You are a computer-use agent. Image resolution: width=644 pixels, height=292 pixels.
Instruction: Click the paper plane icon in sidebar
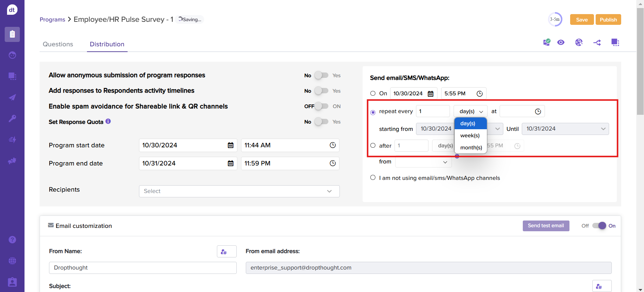pos(12,97)
